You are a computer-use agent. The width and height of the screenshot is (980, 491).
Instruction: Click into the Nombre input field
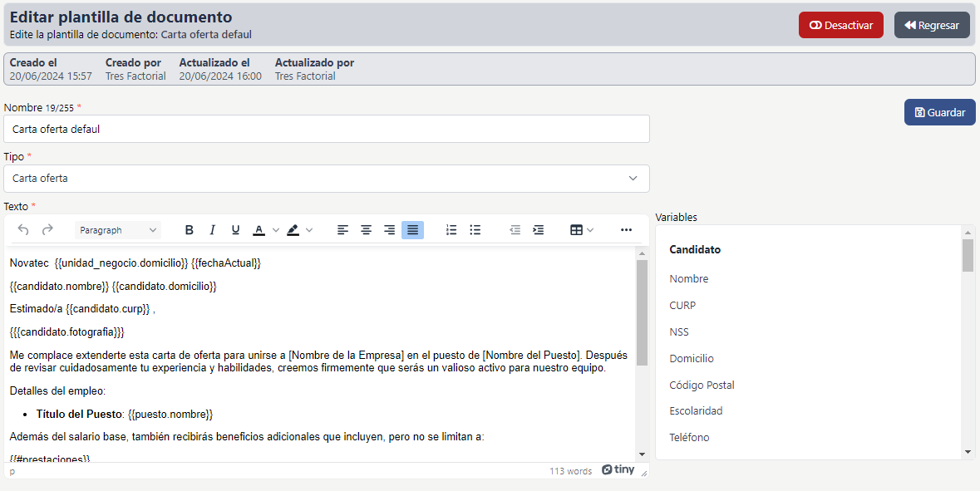[327, 129]
